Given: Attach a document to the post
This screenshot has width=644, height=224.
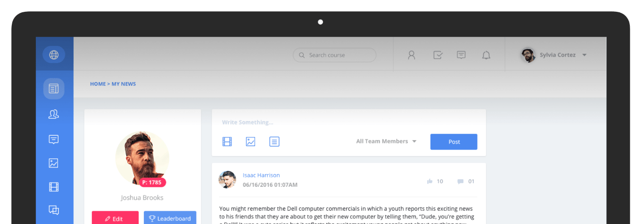Looking at the screenshot, I should pyautogui.click(x=274, y=141).
